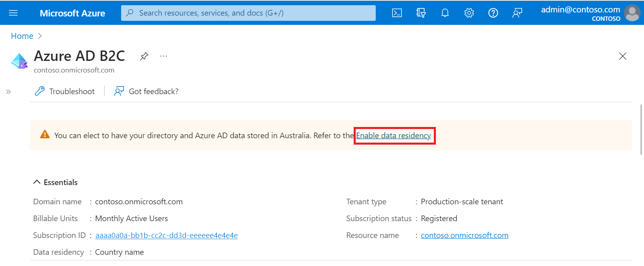Open the contoso.onmicrosoft.com Resource name link
The height and width of the screenshot is (266, 644).
click(x=464, y=235)
